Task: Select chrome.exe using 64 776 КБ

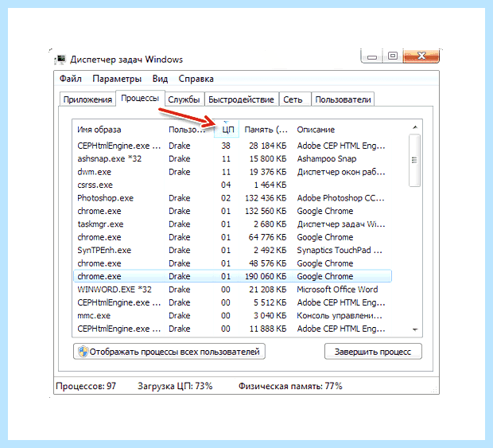Action: (x=233, y=237)
